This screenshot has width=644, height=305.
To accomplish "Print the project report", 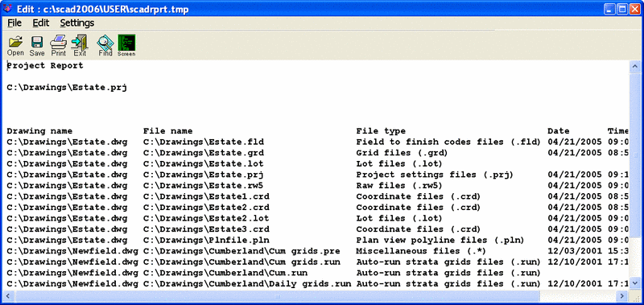I will 58,46.
